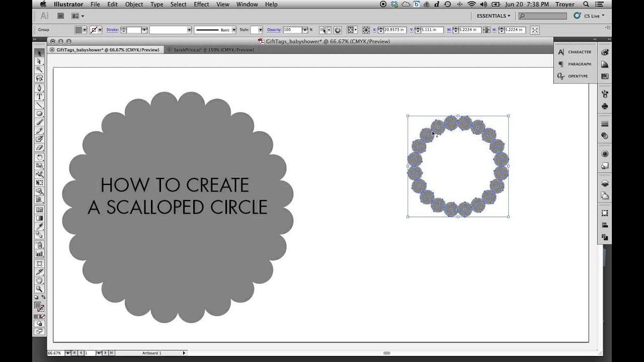The height and width of the screenshot is (362, 644).
Task: Open the stroke weight dropdown
Action: click(144, 30)
